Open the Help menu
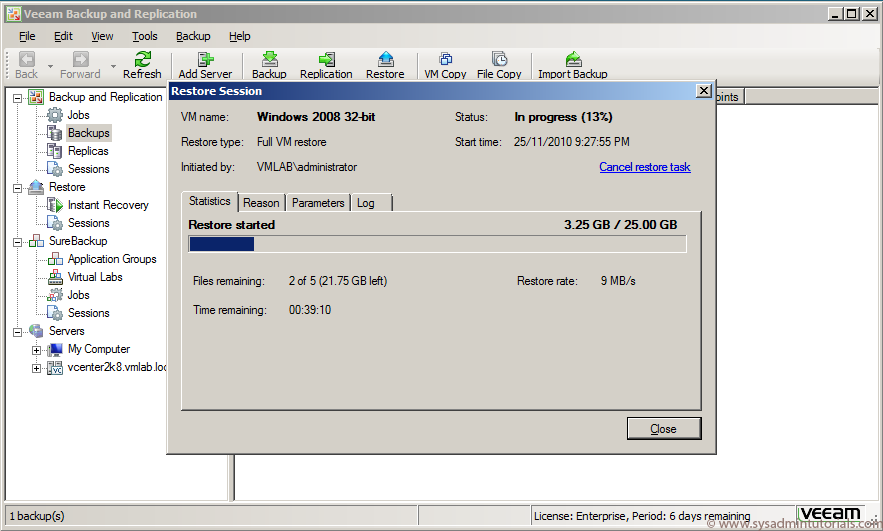Screen dimensions: 883x531 (x=239, y=36)
